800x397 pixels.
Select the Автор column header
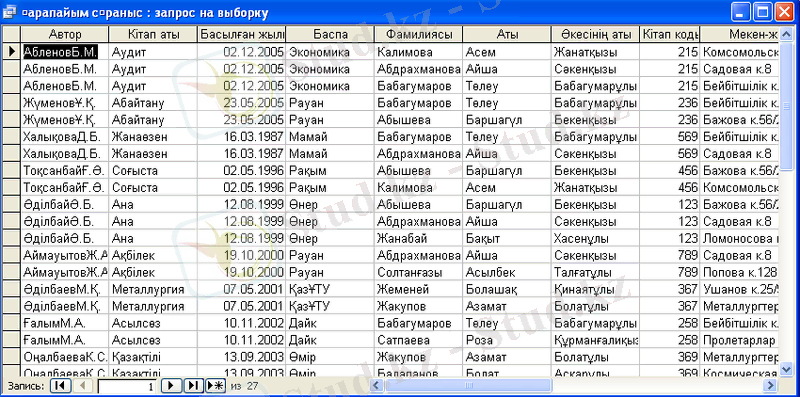click(x=65, y=34)
